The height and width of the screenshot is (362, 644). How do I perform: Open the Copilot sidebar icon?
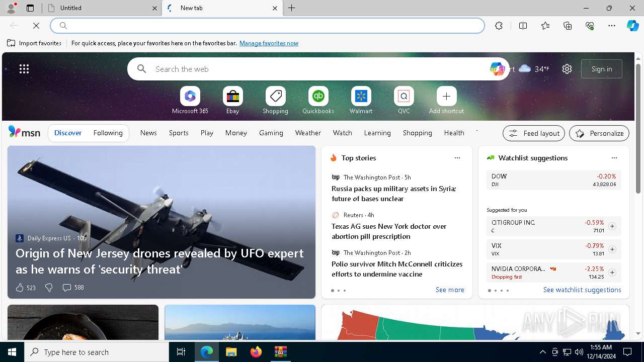[x=632, y=26]
